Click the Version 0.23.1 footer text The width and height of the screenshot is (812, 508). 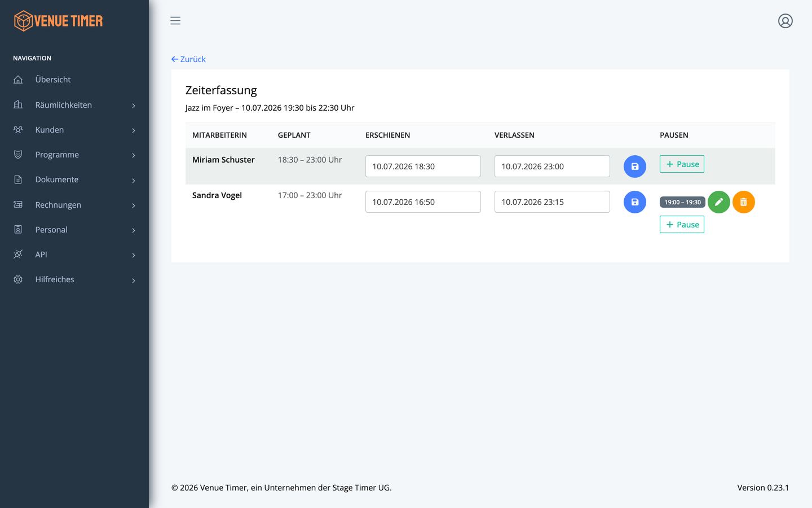[763, 488]
